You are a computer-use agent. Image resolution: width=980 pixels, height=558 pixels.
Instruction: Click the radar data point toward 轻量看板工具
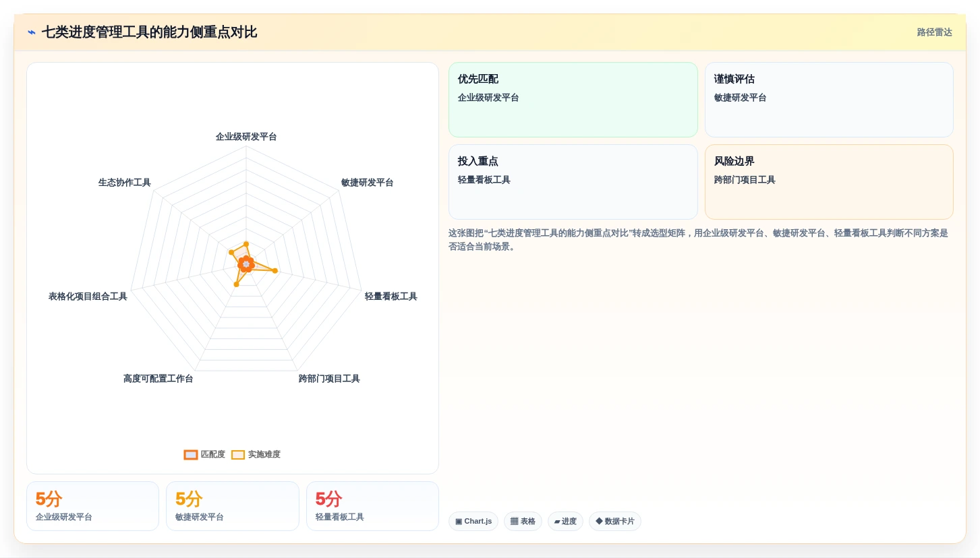pyautogui.click(x=275, y=271)
